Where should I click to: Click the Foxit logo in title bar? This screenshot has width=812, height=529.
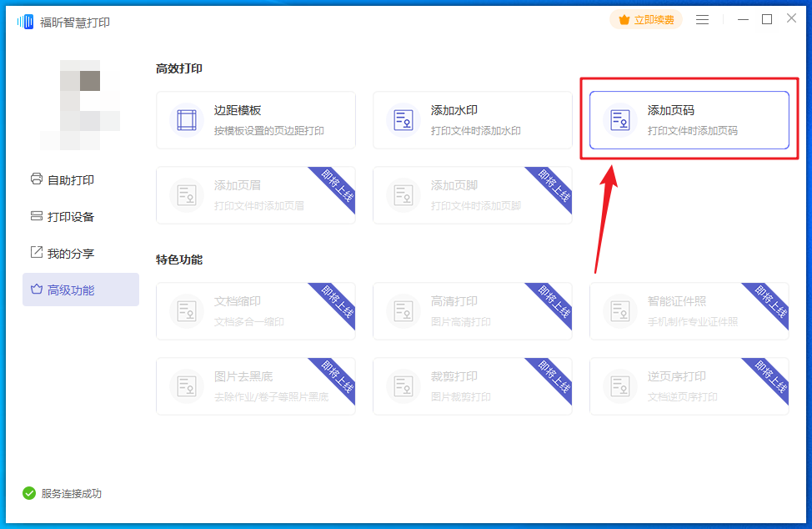(x=25, y=21)
